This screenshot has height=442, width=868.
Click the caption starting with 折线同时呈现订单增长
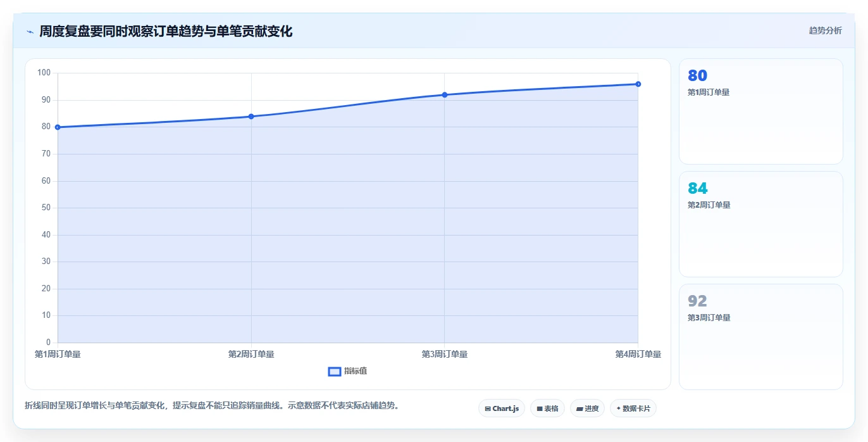[212, 405]
